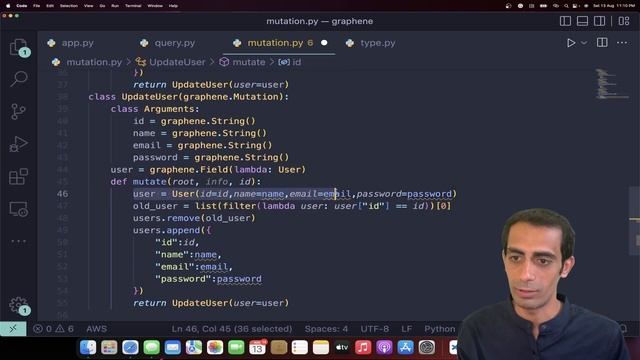Open Apple TV from the Dock
The width and height of the screenshot is (640, 360).
point(342,347)
